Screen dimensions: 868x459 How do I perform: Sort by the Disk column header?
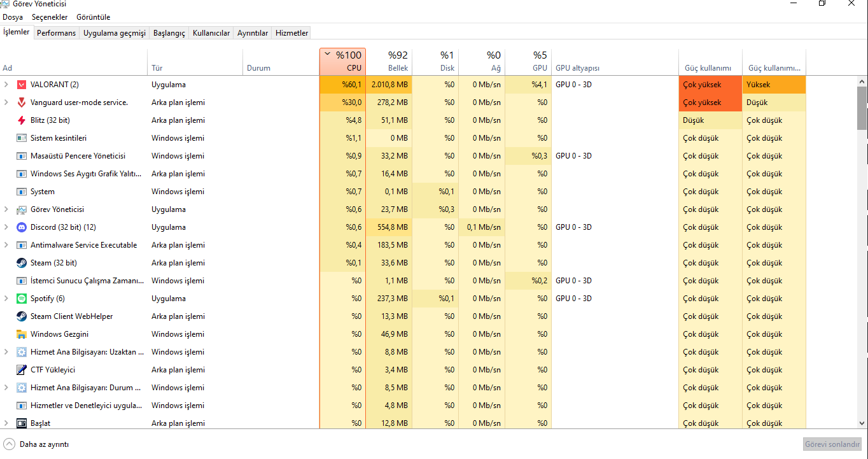(x=435, y=62)
